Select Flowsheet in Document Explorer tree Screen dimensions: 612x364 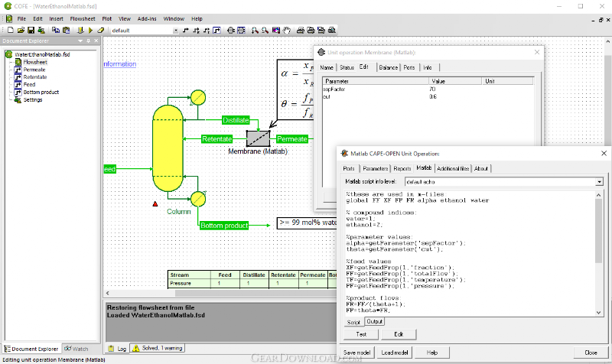(x=35, y=63)
